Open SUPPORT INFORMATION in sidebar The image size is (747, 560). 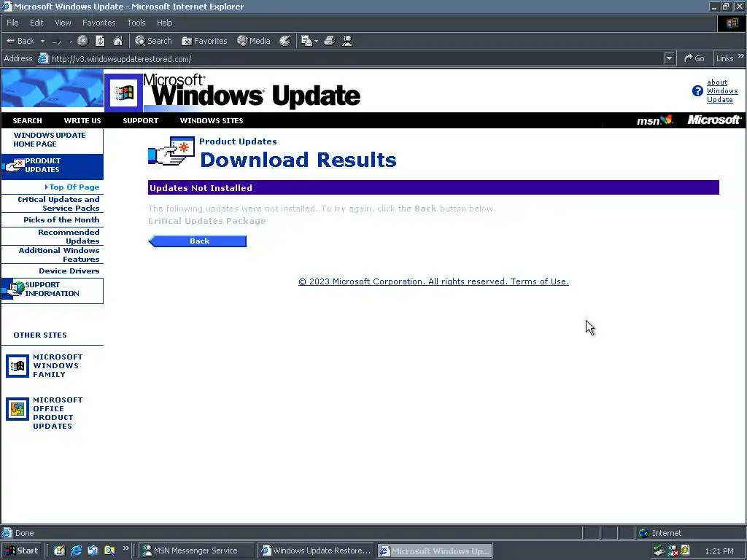tap(52, 289)
